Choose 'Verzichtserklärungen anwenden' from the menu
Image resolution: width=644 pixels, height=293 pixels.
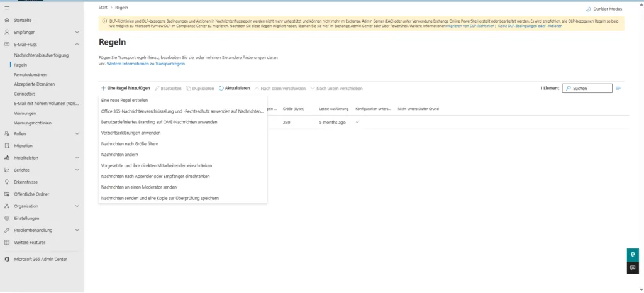pos(131,133)
